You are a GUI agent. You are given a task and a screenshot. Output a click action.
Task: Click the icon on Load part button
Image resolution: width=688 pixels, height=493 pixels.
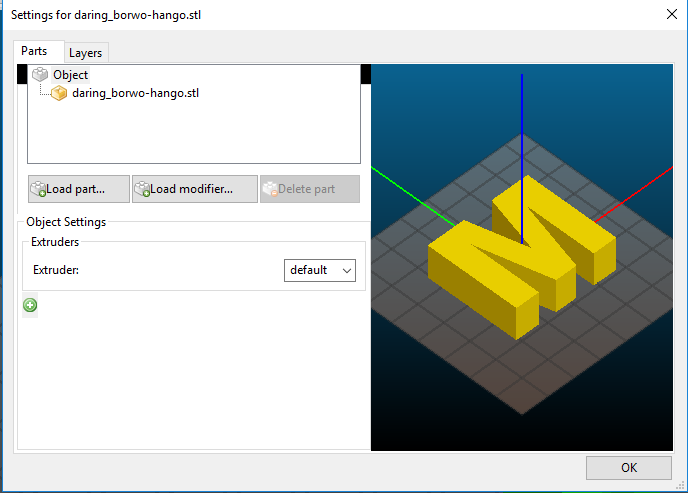[38, 189]
